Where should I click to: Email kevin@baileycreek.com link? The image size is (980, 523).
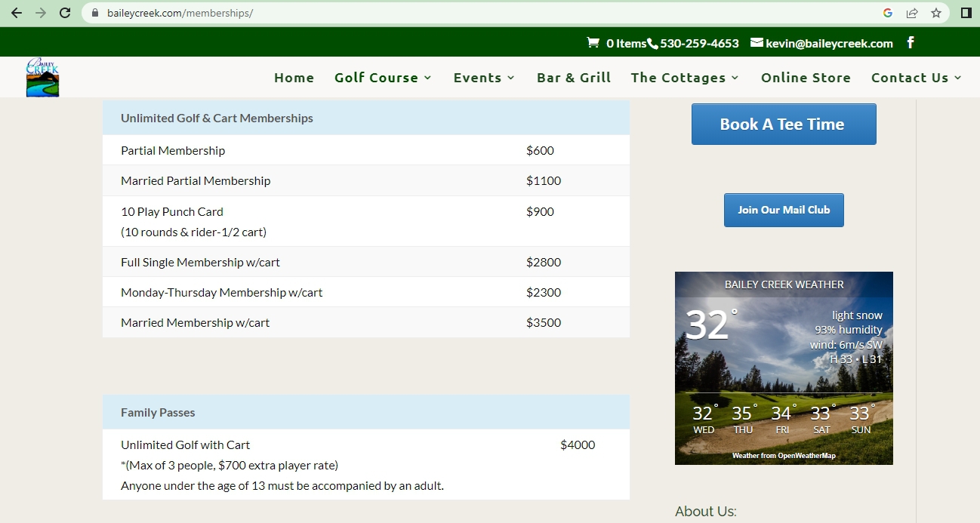[x=829, y=43]
